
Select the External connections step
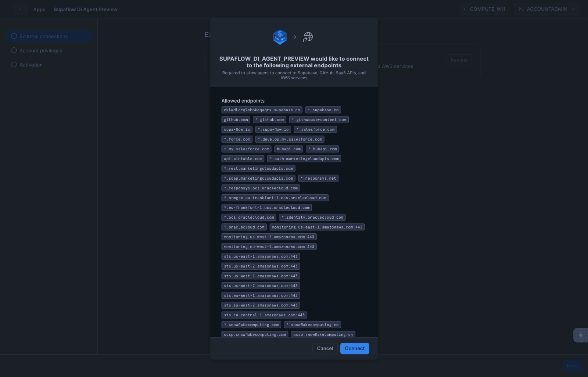pos(49,36)
